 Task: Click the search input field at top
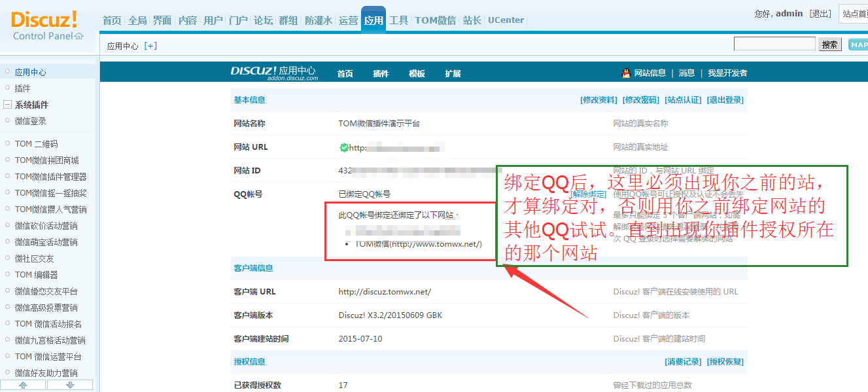(x=774, y=44)
